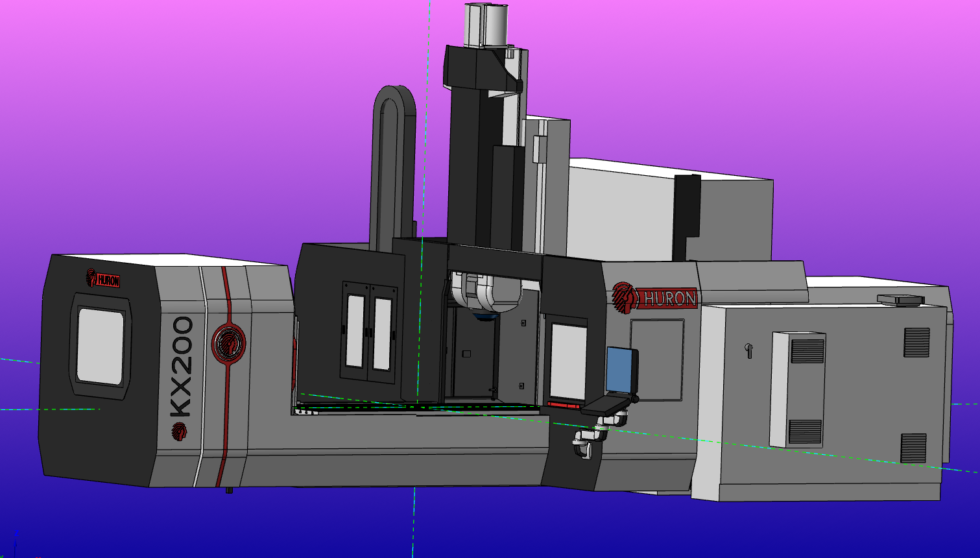Pick the keyboard tray under the blue monitor

(605, 406)
